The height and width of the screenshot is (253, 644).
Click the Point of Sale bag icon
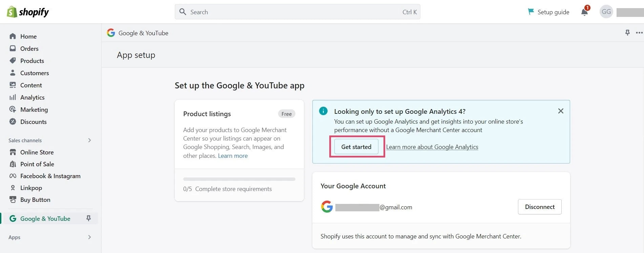tap(13, 164)
